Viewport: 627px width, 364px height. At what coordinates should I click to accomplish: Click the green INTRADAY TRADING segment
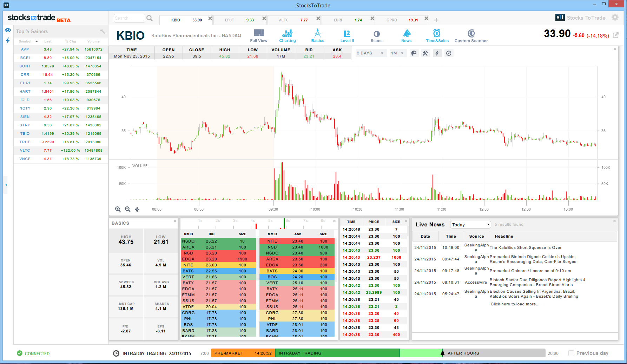click(x=337, y=353)
